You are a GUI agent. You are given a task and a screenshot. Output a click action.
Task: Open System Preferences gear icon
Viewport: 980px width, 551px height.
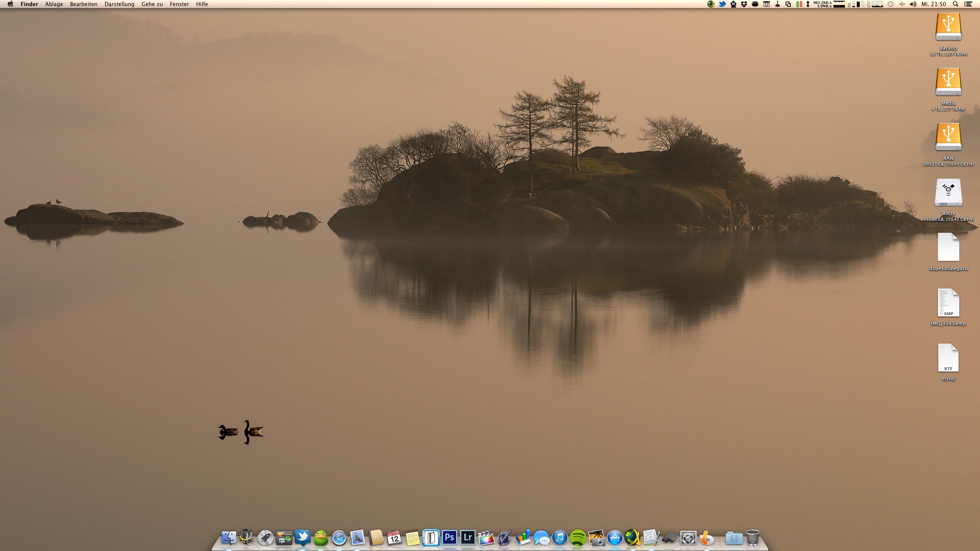pos(688,538)
